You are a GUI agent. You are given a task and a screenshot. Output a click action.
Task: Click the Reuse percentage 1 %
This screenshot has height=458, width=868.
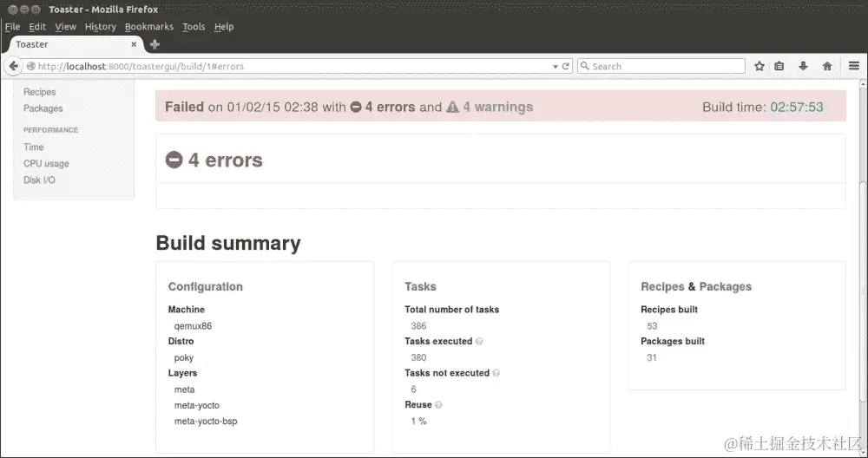(418, 421)
